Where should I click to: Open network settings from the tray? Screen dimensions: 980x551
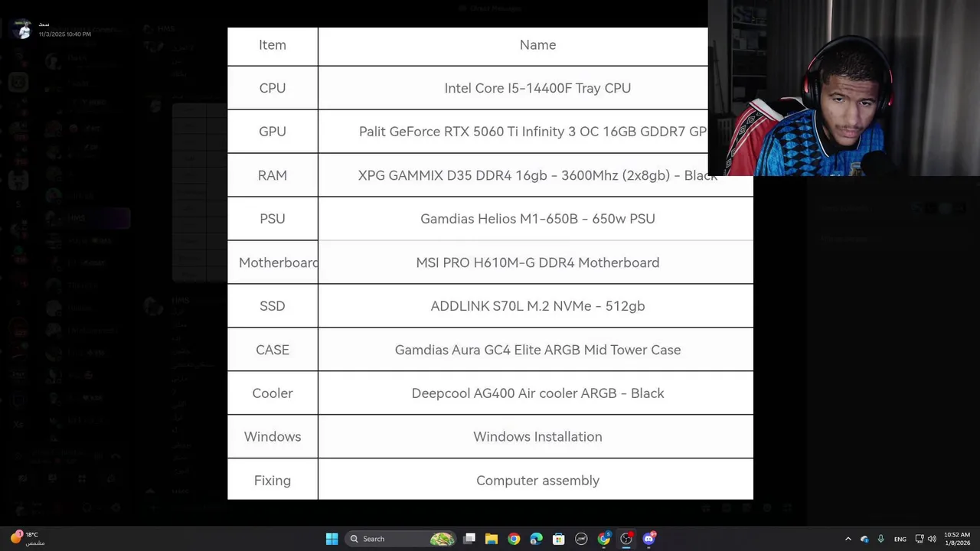pos(920,539)
